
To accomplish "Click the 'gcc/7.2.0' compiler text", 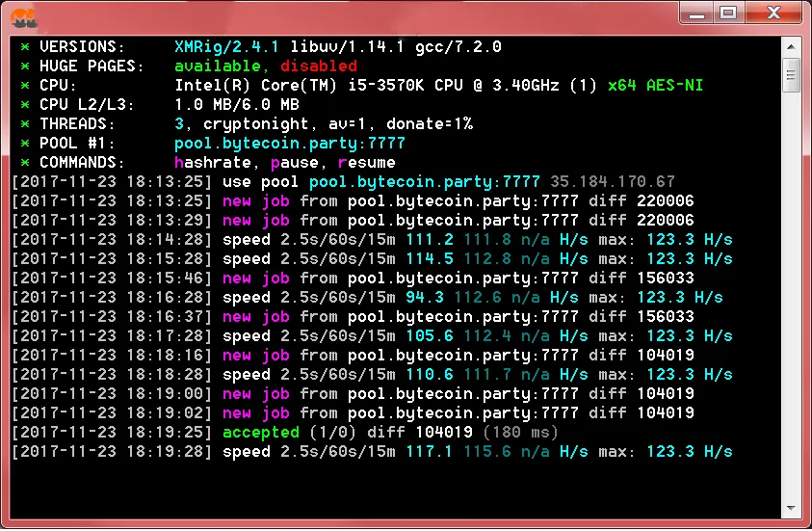I will click(x=458, y=47).
